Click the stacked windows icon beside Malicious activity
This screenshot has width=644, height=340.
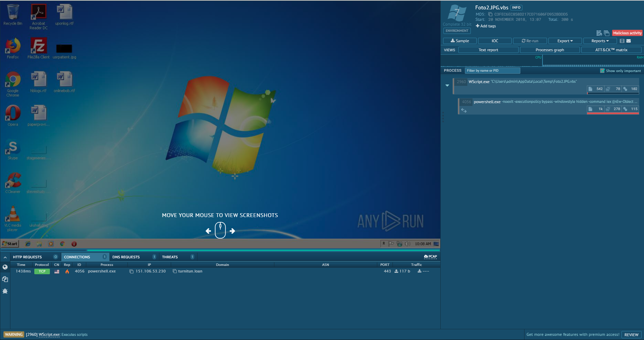[x=607, y=33]
